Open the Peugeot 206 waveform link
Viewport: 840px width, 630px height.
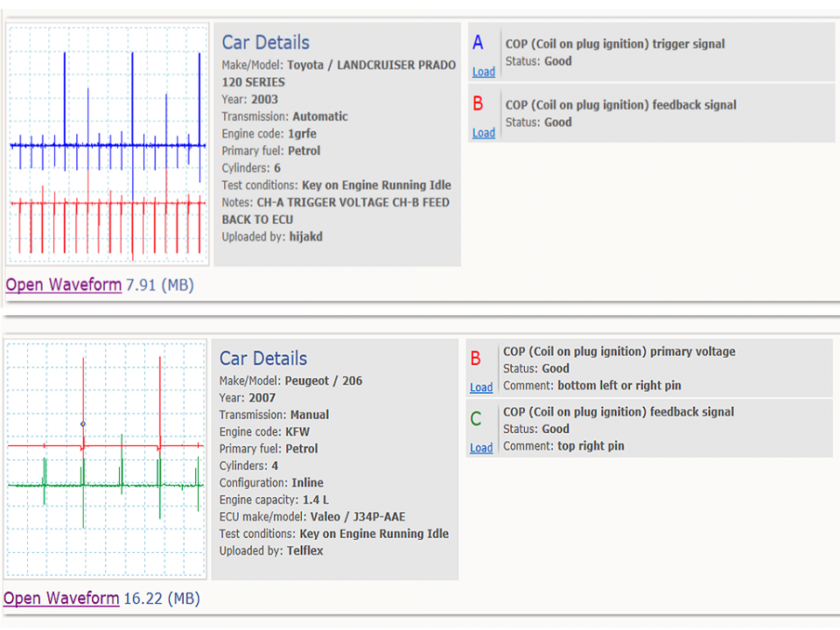pyautogui.click(x=61, y=598)
